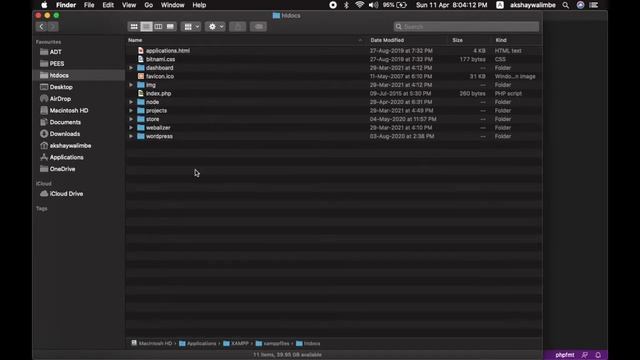This screenshot has height=360, width=640.
Task: Click the Share toolbar button
Action: click(x=238, y=27)
